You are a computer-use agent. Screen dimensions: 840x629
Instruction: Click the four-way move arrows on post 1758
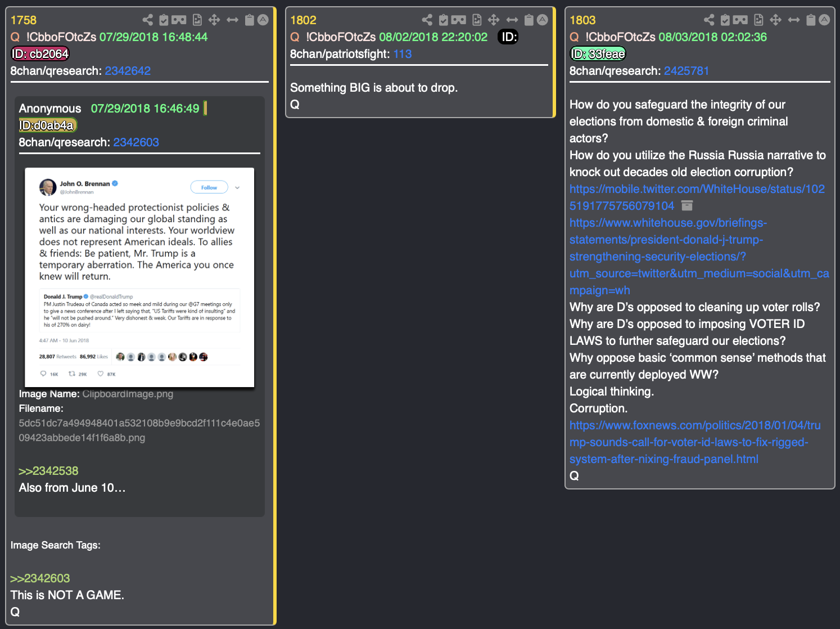(214, 20)
